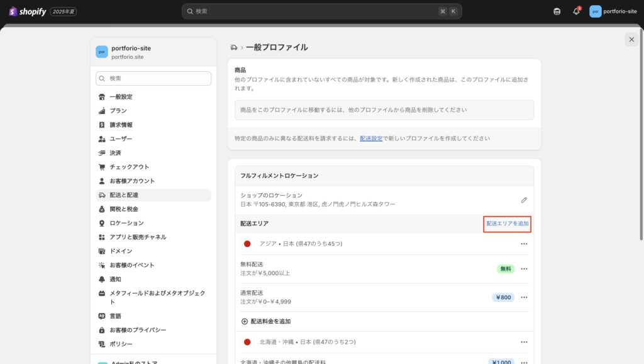
Task: Follow the 配送設定 hyperlink
Action: (371, 138)
